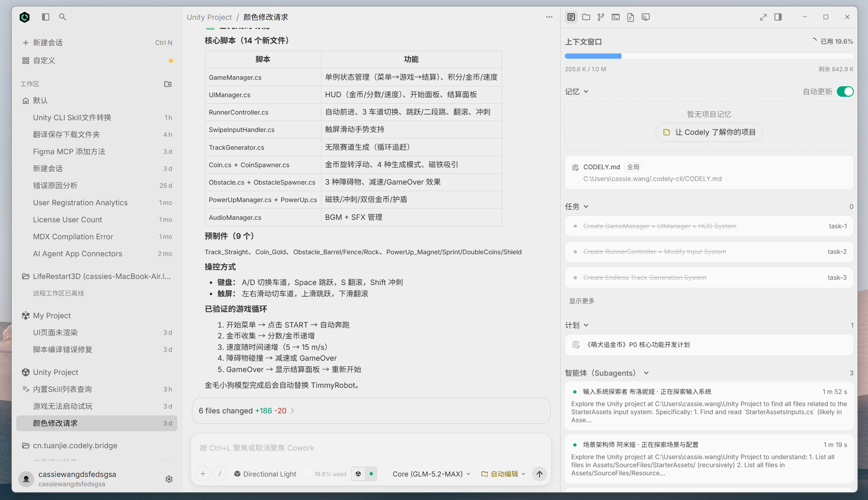Open task-1 Create GameManager task
The image size is (868, 500).
pyautogui.click(x=709, y=226)
